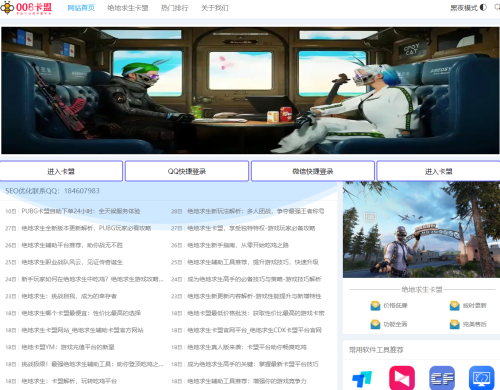The height and width of the screenshot is (390, 500).
Task: Open article 绝地卡盟最低价格批发
Action: tap(256, 313)
